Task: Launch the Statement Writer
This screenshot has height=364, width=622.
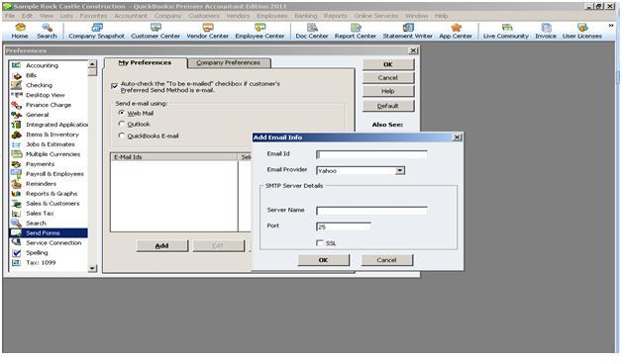Action: (407, 31)
